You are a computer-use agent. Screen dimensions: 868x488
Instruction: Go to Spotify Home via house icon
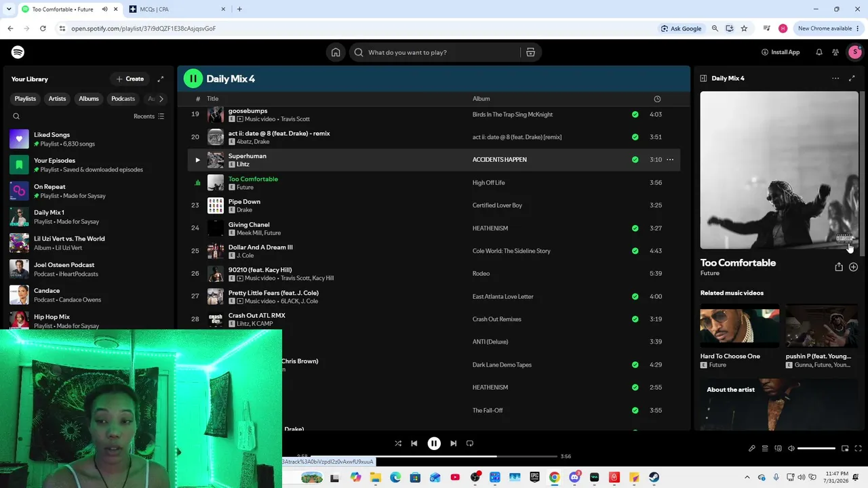[x=336, y=52]
